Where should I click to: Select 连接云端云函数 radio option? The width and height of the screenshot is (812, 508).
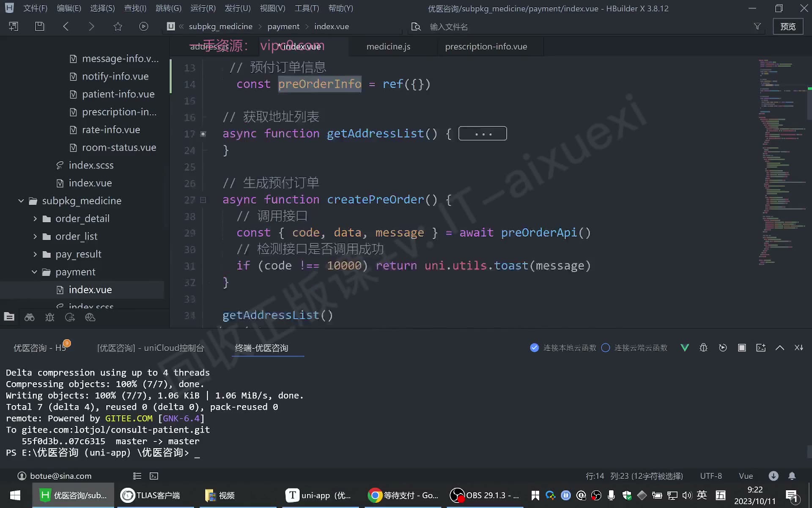pyautogui.click(x=606, y=348)
